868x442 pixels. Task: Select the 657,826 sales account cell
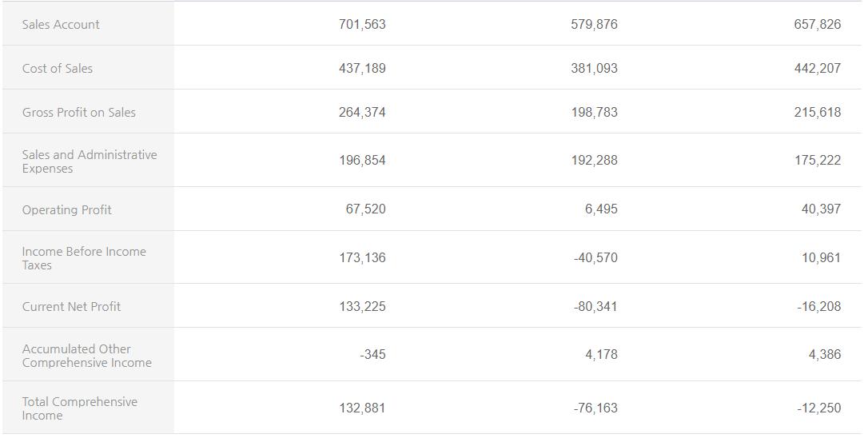point(817,24)
